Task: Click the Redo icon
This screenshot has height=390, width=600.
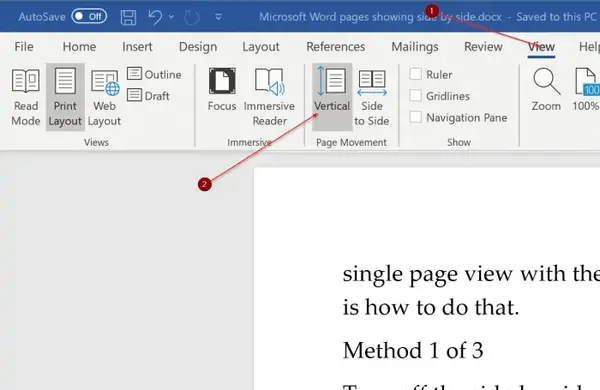Action: pyautogui.click(x=191, y=17)
